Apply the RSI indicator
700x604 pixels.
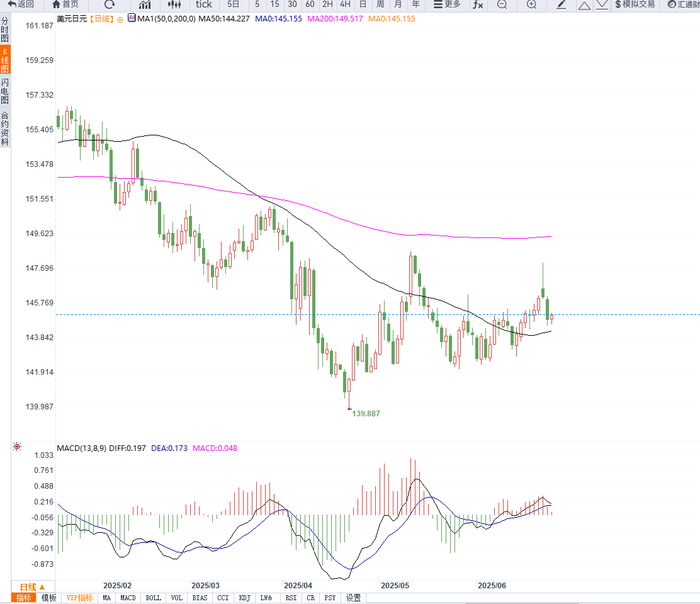click(x=291, y=598)
